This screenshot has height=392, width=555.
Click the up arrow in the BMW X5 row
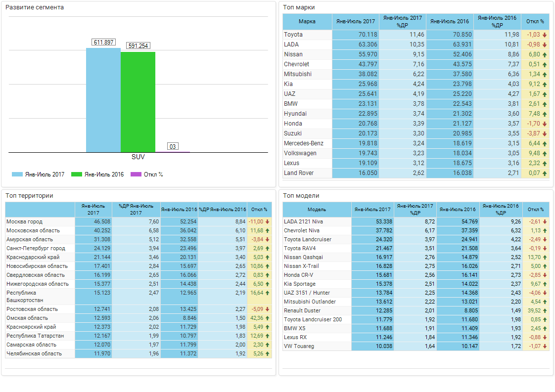click(545, 329)
